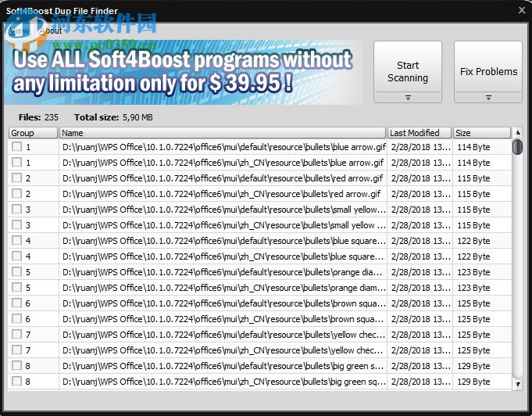
Task: Click the vertical scrollbar thumb
Action: [x=517, y=147]
